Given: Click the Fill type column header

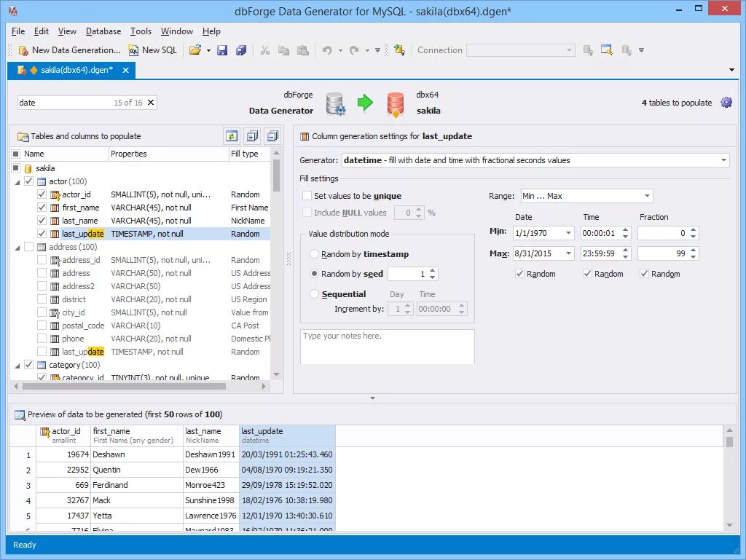Looking at the screenshot, I should click(x=249, y=154).
